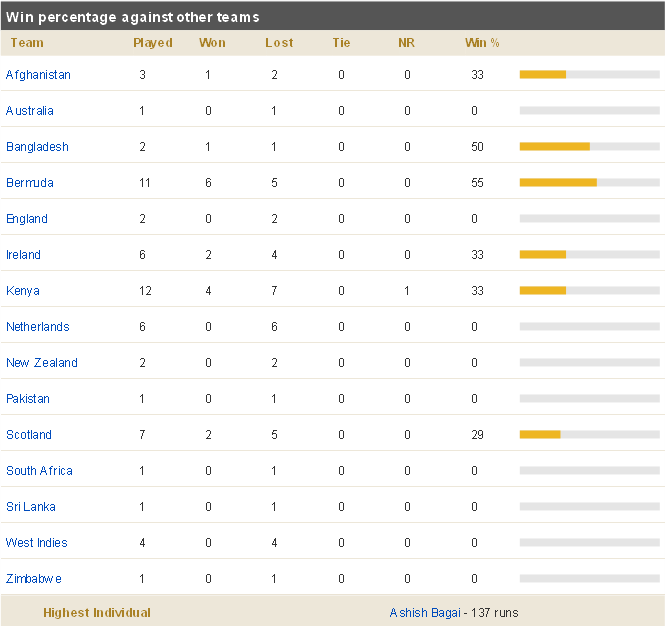Viewport: 665px width, 626px height.
Task: Click Afghanistan's Win % value 33
Action: 478,75
